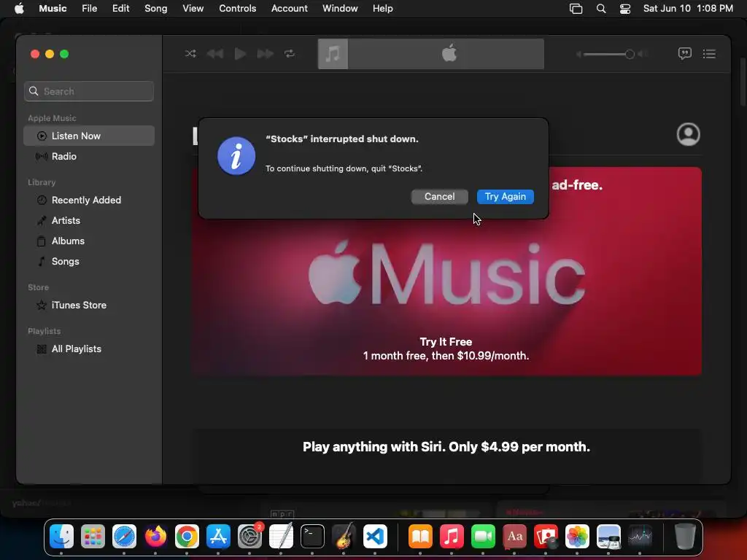
Task: Open the View menu
Action: 193,9
